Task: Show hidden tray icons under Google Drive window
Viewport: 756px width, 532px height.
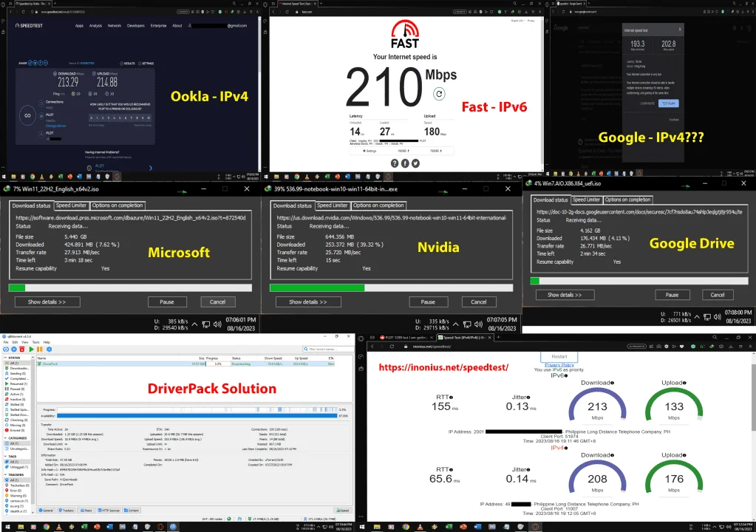Action: click(697, 317)
